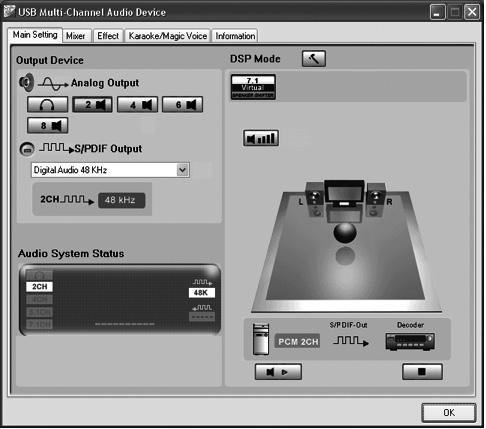Stop the speaker test
This screenshot has height=429, width=486.
pyautogui.click(x=422, y=372)
